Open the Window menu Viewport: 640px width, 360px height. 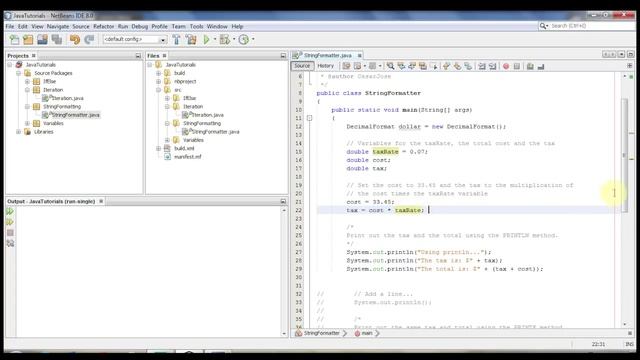pyautogui.click(x=217, y=26)
